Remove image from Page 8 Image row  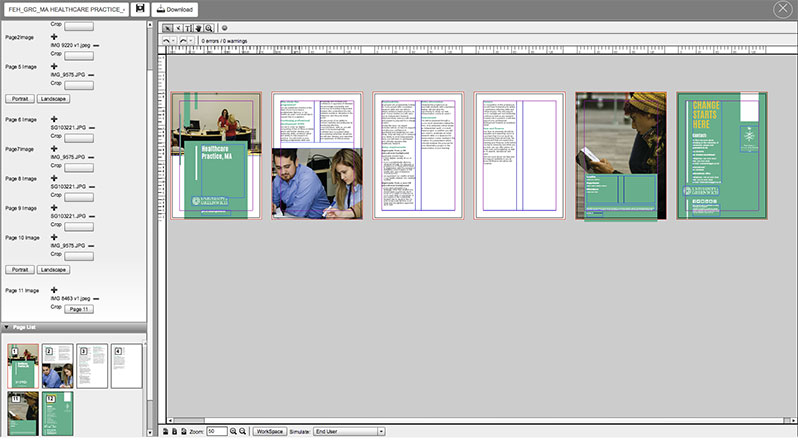pyautogui.click(x=92, y=187)
